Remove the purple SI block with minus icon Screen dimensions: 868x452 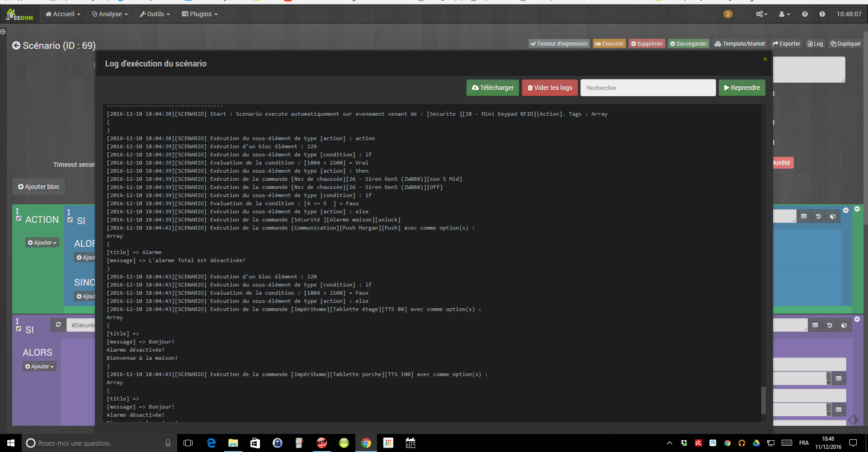(x=857, y=319)
